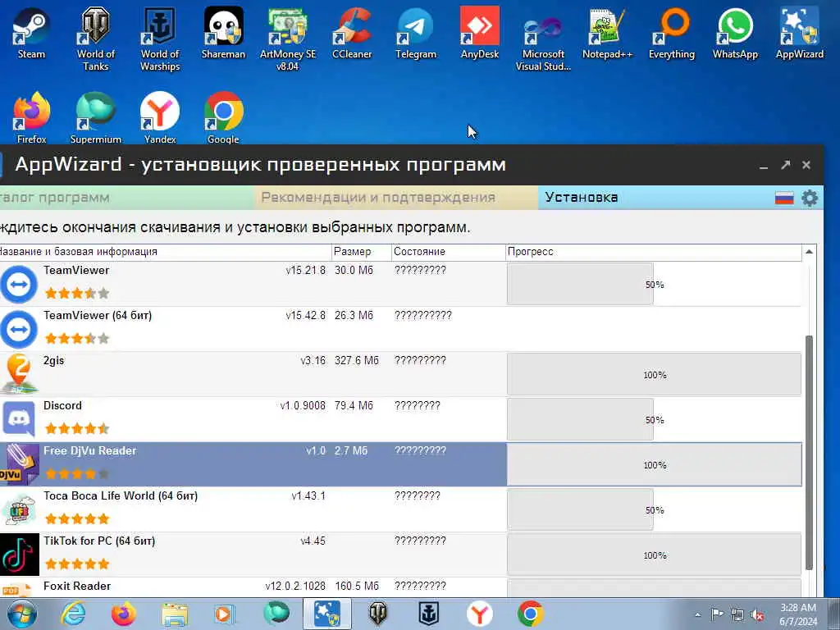Click the TikTok for PC progress bar
This screenshot has height=630, width=840.
[654, 555]
